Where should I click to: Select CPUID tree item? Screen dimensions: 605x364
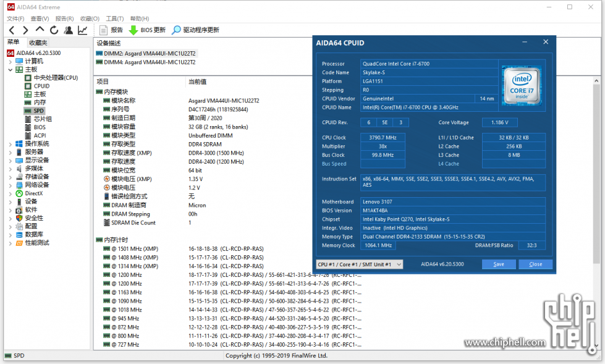point(37,86)
